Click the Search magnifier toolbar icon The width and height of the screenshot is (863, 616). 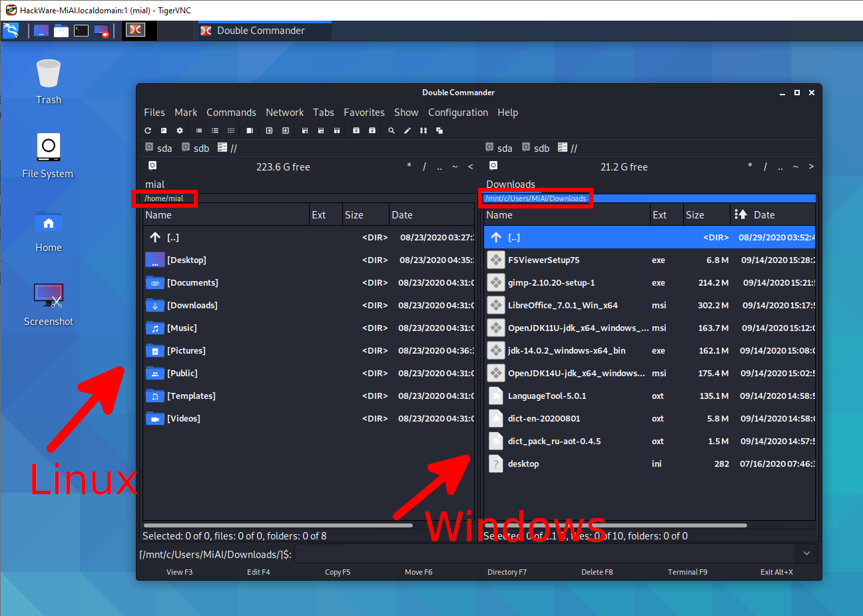[x=392, y=131]
